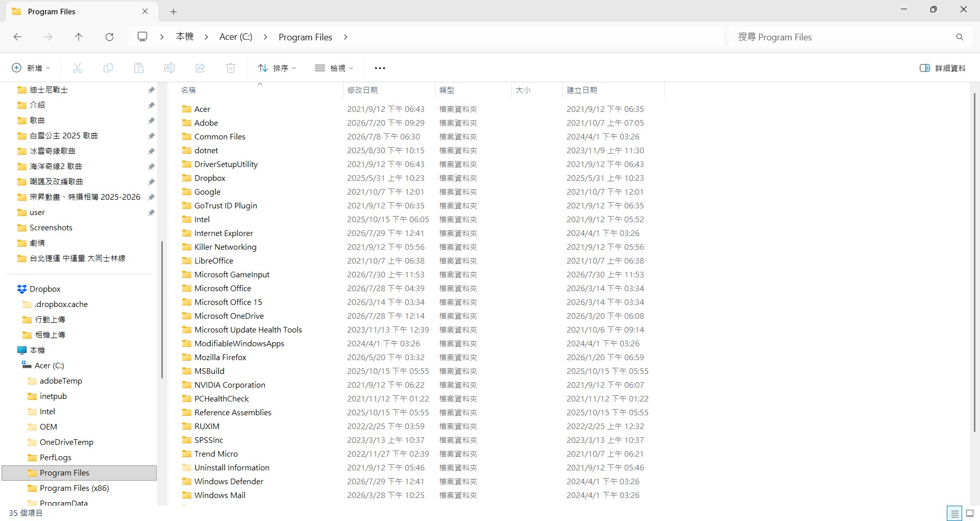
Task: Click the file list vertical scrollbar
Action: point(974,263)
